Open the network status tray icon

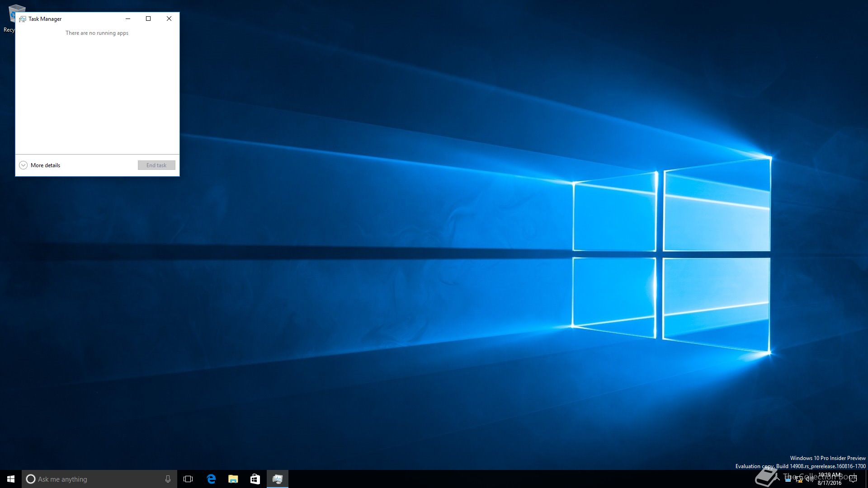click(x=799, y=479)
